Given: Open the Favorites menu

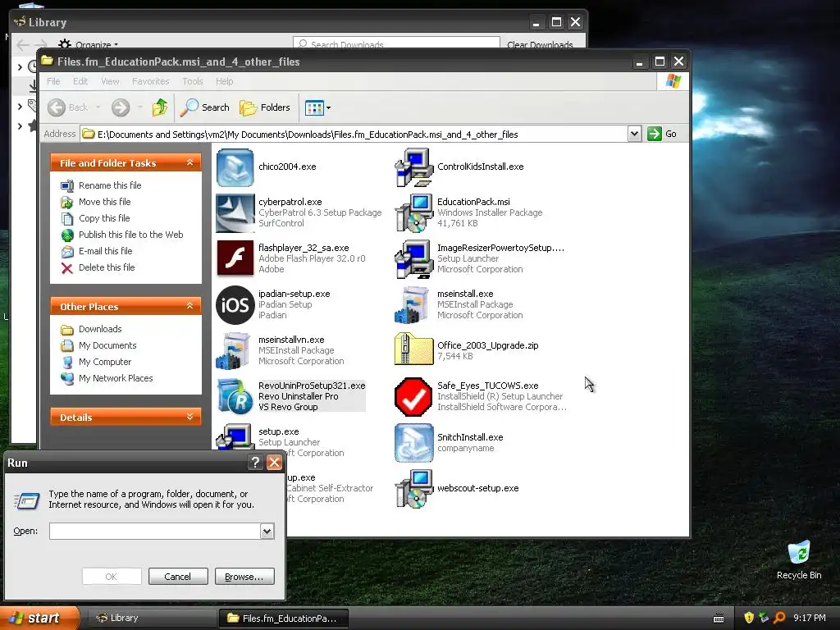Looking at the screenshot, I should coord(151,81).
